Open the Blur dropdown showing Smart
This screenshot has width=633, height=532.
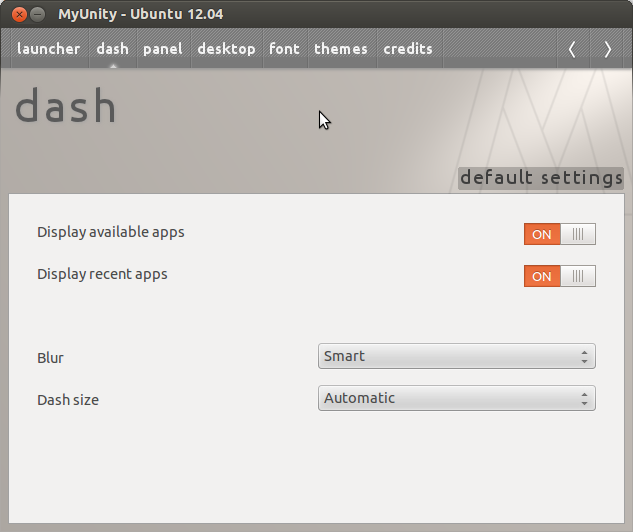coord(456,356)
